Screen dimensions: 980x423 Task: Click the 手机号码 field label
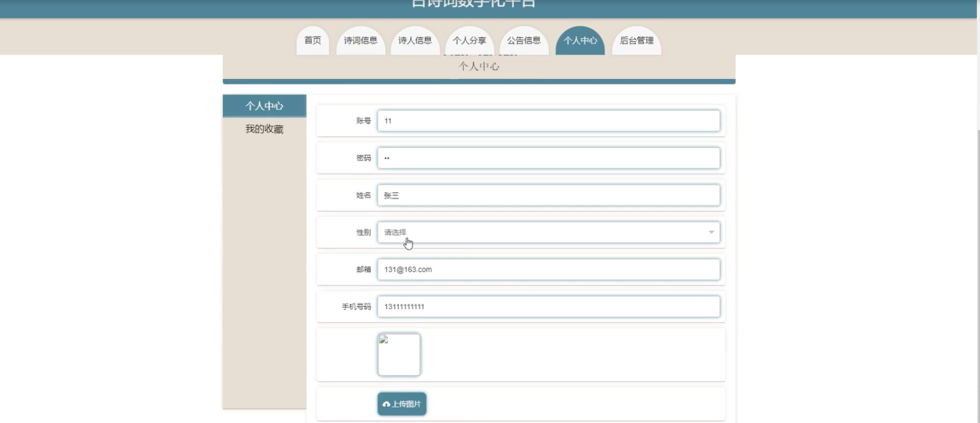tap(357, 308)
